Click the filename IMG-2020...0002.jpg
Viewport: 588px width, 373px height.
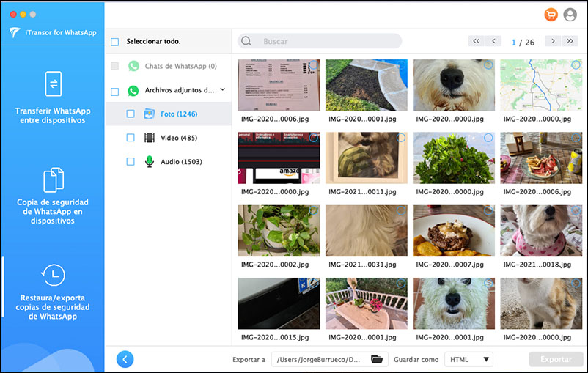[x=275, y=265]
